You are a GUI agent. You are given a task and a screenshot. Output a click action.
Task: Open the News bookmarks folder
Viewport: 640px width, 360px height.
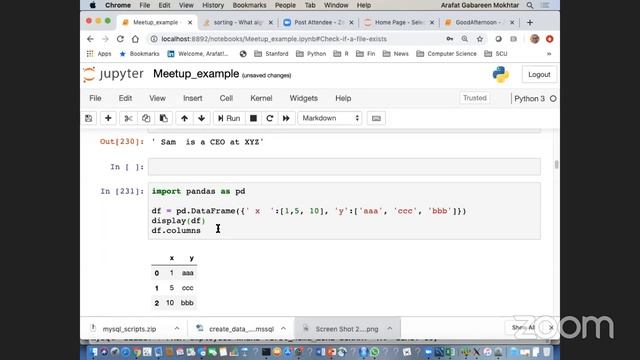point(396,54)
